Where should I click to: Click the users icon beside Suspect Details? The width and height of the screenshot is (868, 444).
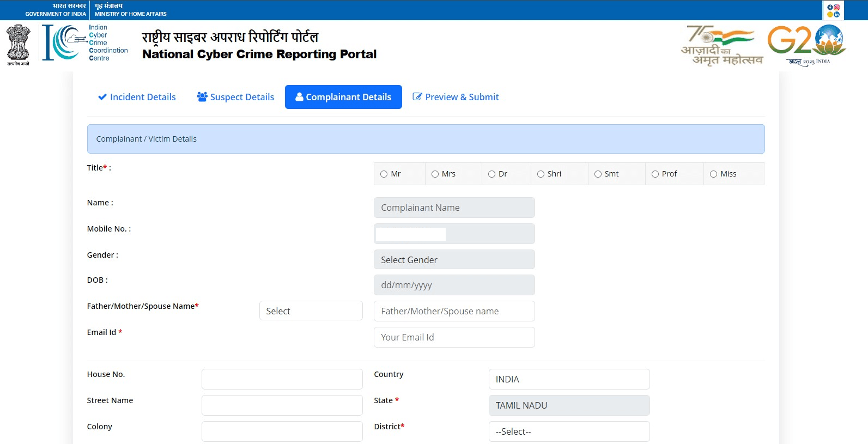click(x=202, y=96)
